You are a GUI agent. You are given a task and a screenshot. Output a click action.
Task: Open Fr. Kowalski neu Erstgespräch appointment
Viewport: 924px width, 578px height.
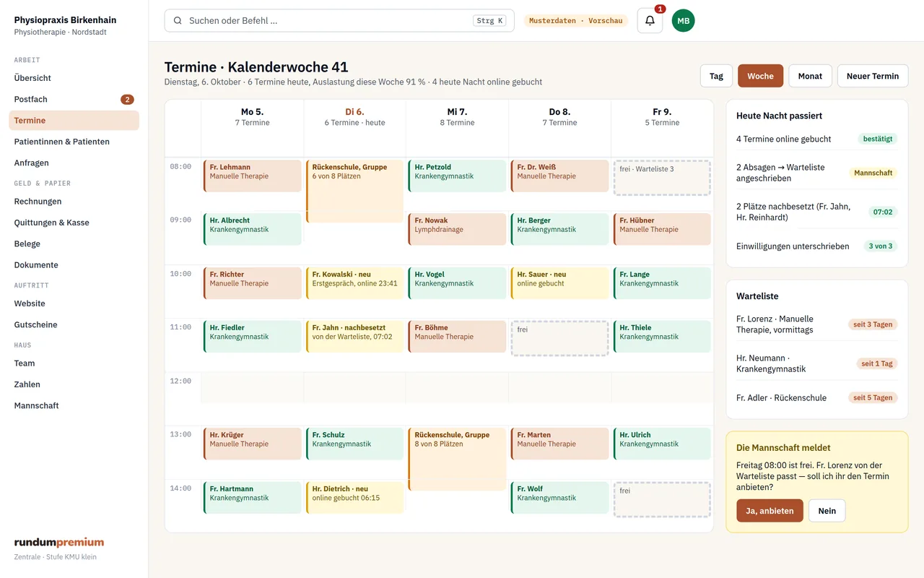click(354, 283)
